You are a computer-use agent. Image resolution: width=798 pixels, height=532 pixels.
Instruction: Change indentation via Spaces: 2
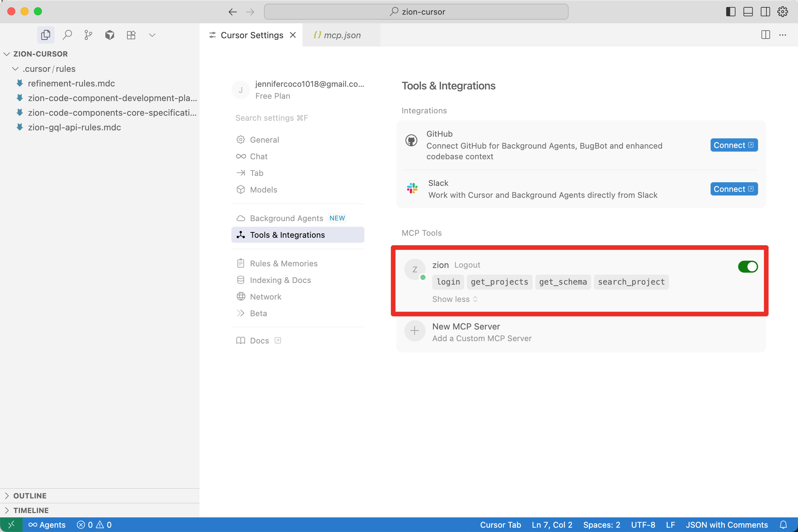pos(601,525)
